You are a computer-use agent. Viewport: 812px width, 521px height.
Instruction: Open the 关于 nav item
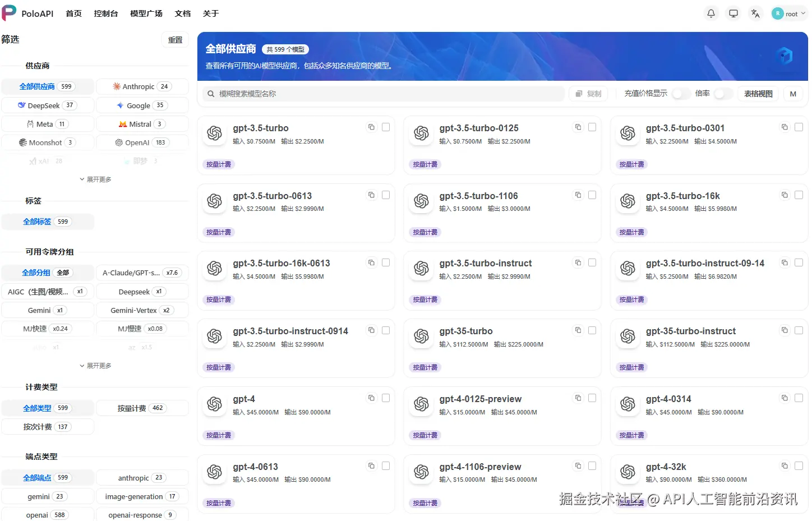tap(211, 13)
